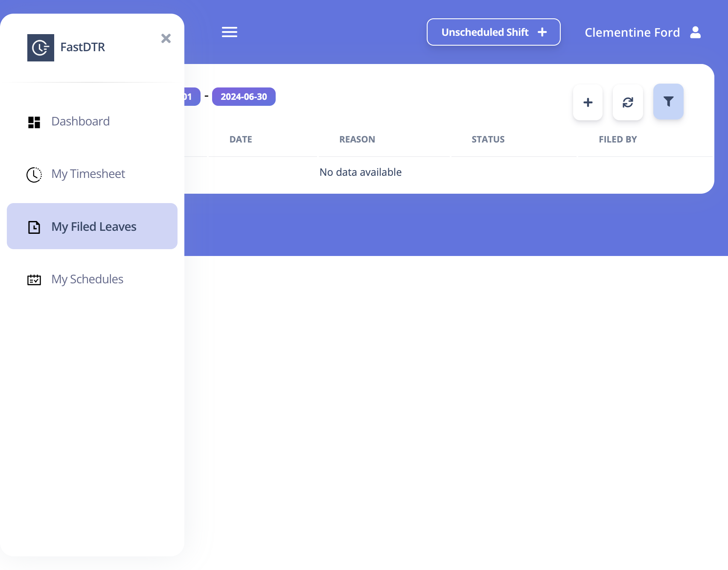This screenshot has height=570, width=728.
Task: Add a new leave with plus button
Action: tap(588, 102)
